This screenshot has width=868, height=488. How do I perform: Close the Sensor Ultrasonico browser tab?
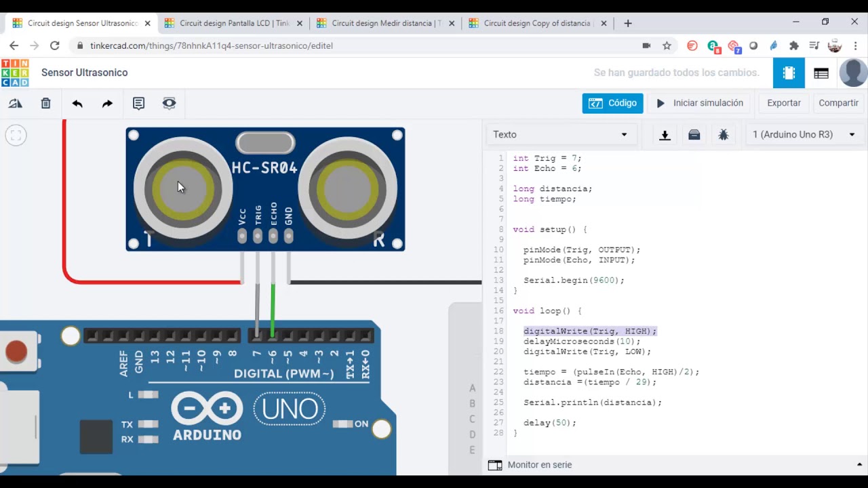pos(147,23)
